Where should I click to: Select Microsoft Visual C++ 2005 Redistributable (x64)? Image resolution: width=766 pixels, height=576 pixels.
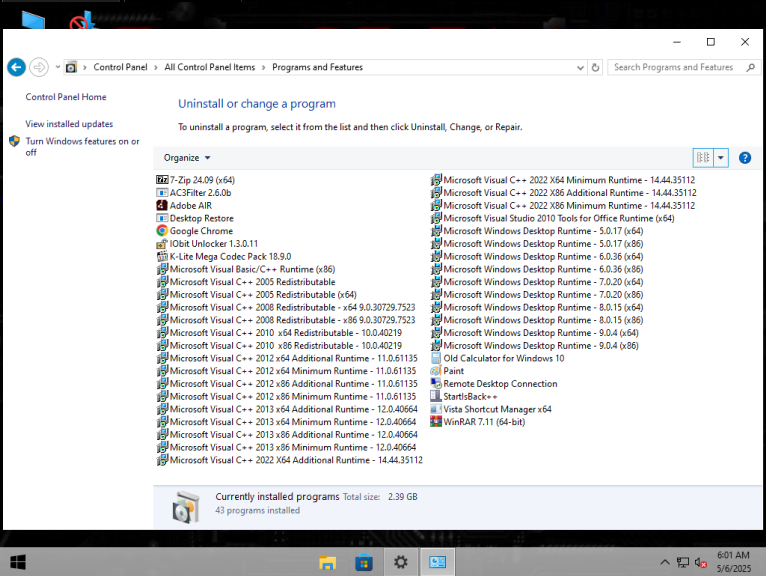click(256, 295)
